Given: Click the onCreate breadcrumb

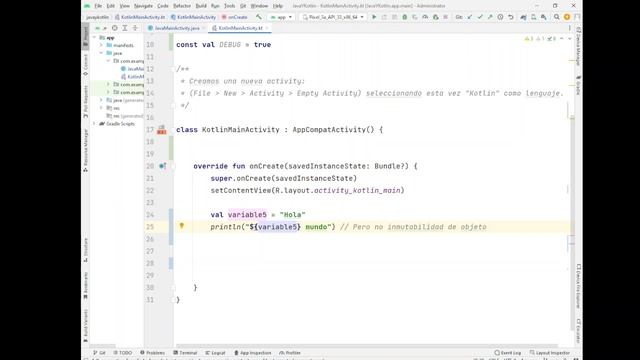Looking at the screenshot, I should point(235,17).
